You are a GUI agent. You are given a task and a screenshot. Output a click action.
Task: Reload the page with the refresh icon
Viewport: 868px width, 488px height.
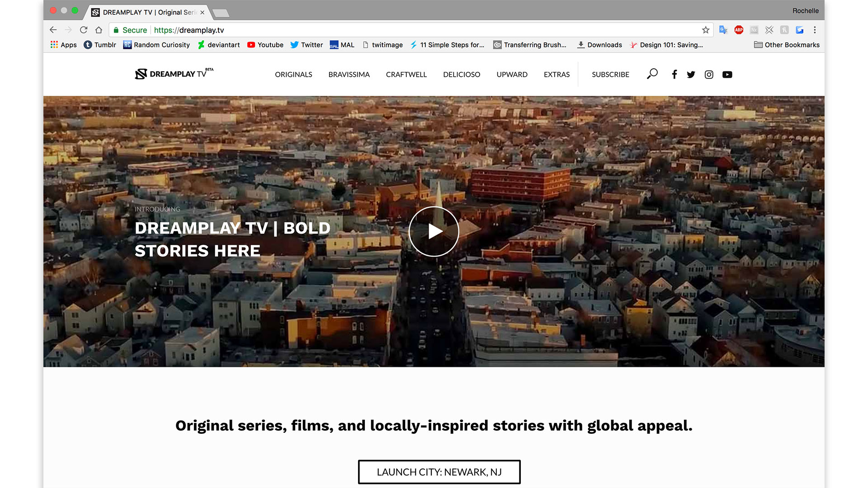point(84,30)
